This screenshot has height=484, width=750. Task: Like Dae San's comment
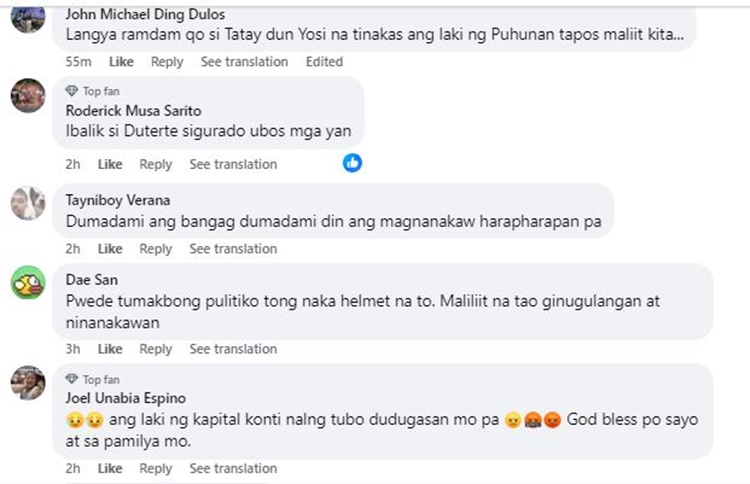[110, 349]
